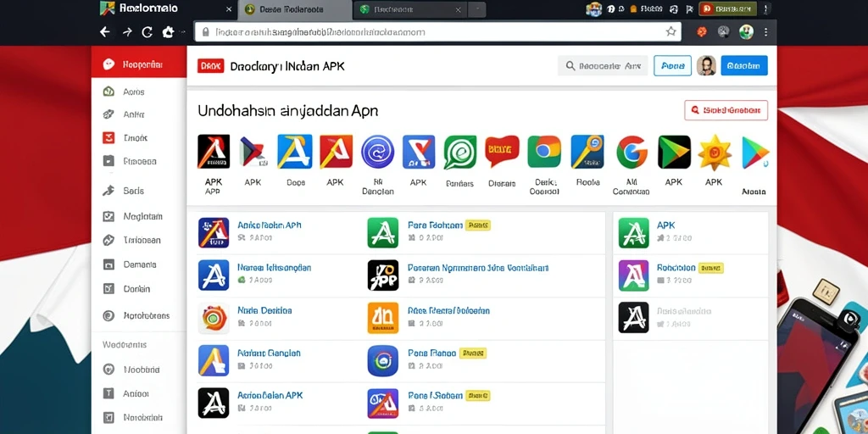The image size is (868, 434).
Task: Open the 'Nide Deridoa' app link
Action: pyautogui.click(x=264, y=310)
